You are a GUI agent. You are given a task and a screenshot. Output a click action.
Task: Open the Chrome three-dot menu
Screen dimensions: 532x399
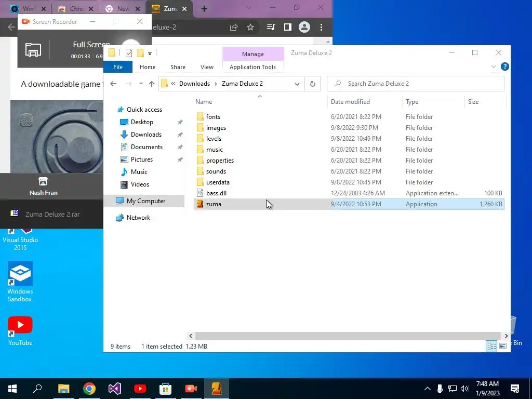pyautogui.click(x=321, y=27)
